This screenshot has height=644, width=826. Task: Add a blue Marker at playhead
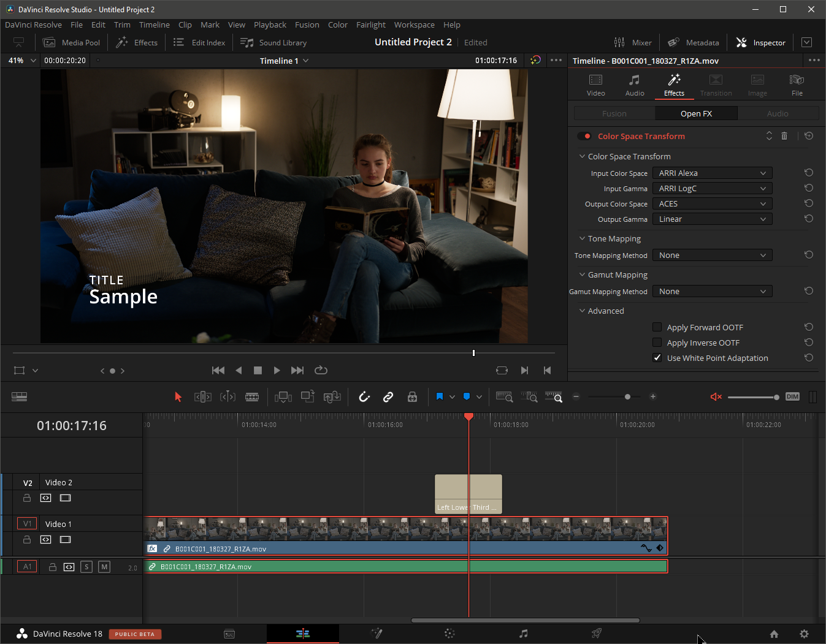coord(467,397)
